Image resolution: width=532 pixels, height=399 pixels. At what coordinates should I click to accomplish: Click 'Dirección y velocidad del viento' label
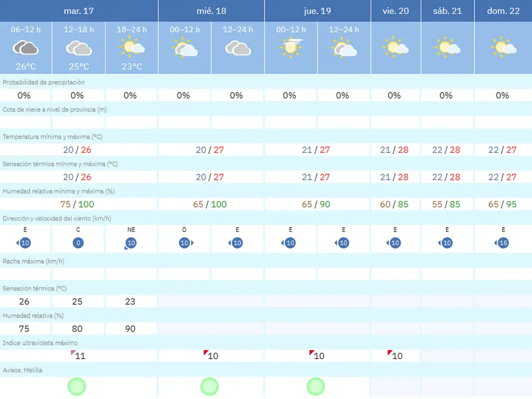tap(57, 218)
